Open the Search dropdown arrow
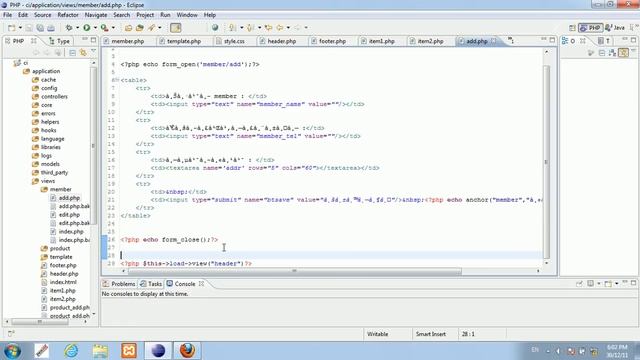Image resolution: width=640 pixels, height=360 pixels. [x=160, y=28]
